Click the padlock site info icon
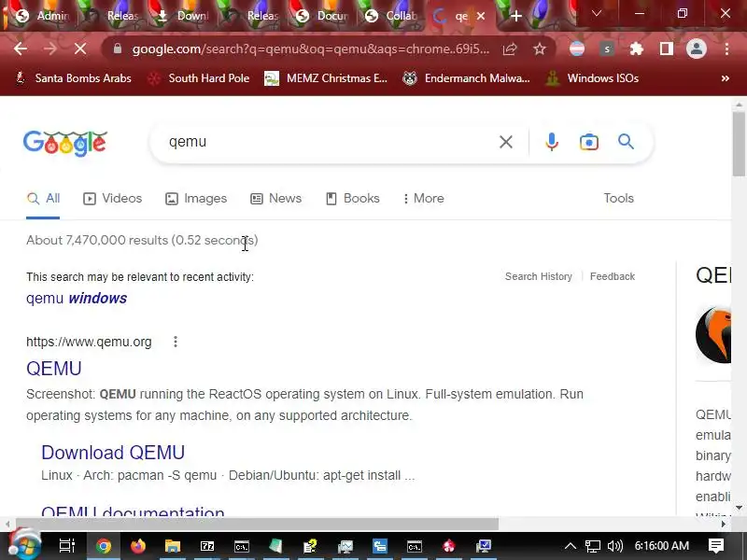The image size is (747, 560). (x=118, y=49)
